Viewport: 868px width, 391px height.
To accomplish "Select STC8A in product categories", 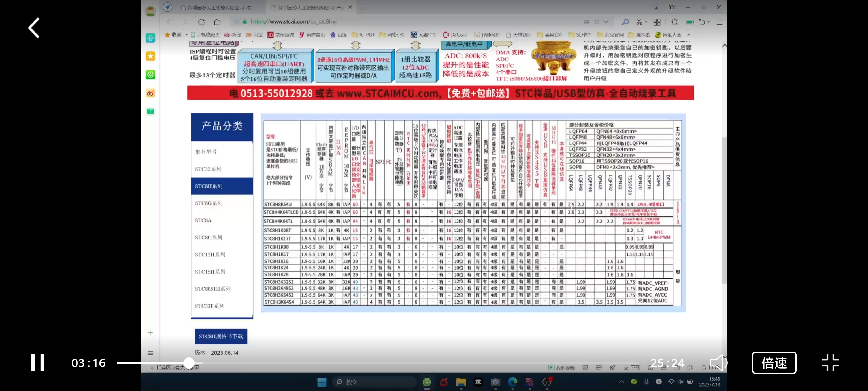I will (x=222, y=220).
